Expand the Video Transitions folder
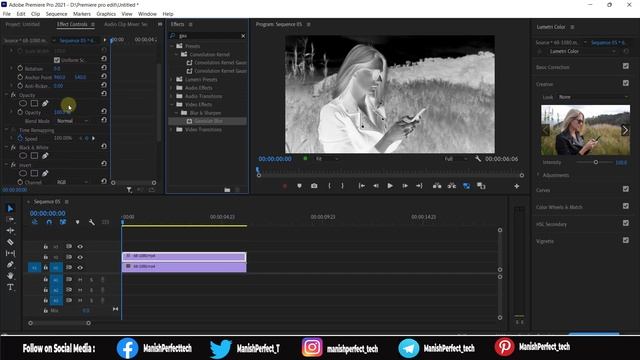Image resolution: width=640 pixels, height=360 pixels. click(171, 129)
